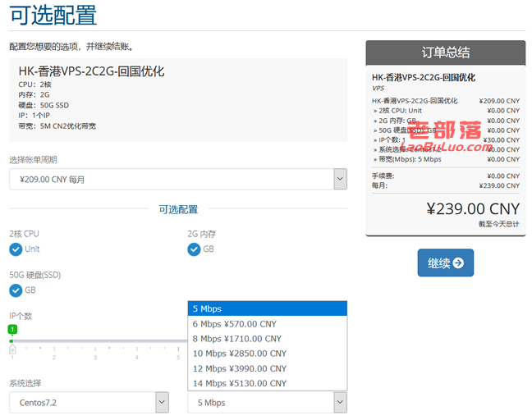Select the highlighted 5 Mbps option
The width and height of the screenshot is (532, 420).
coord(268,308)
